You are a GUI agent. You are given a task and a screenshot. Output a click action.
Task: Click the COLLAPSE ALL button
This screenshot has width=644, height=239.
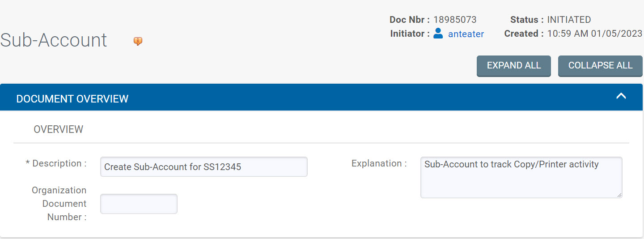pos(600,66)
